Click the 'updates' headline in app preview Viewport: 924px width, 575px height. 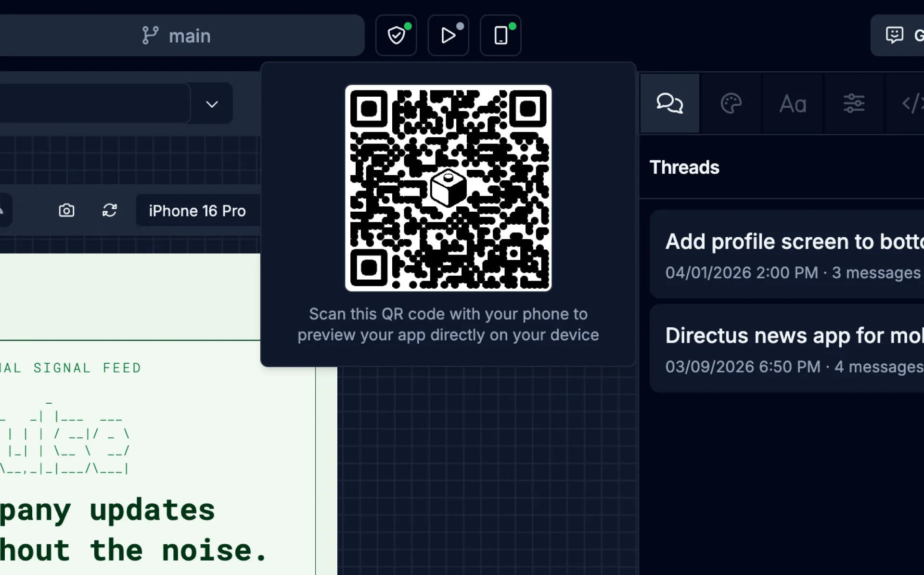pyautogui.click(x=152, y=510)
